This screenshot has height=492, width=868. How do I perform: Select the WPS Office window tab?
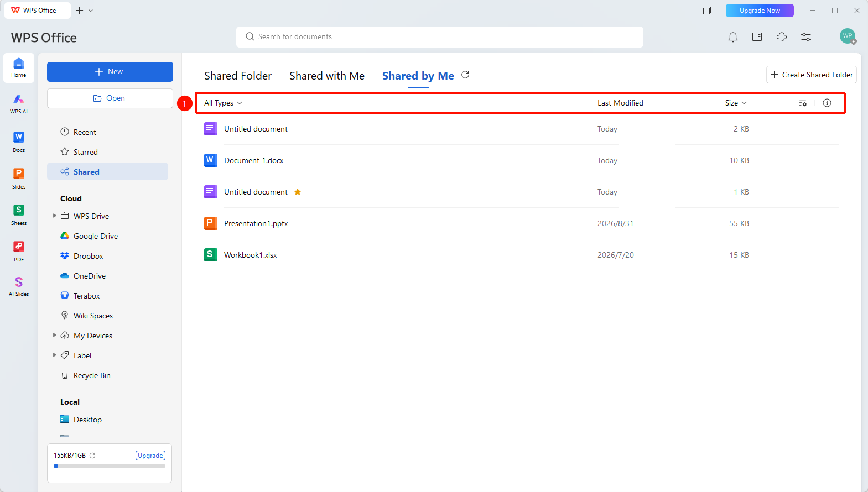(38, 11)
